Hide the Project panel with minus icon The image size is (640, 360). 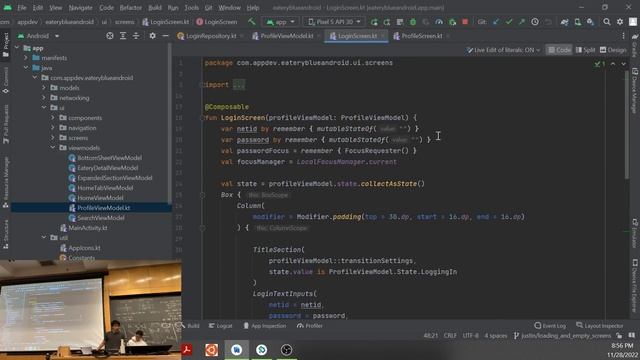coord(165,36)
